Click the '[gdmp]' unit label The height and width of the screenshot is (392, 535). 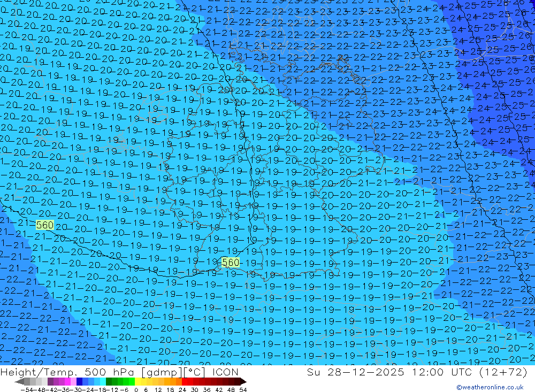click(x=162, y=372)
